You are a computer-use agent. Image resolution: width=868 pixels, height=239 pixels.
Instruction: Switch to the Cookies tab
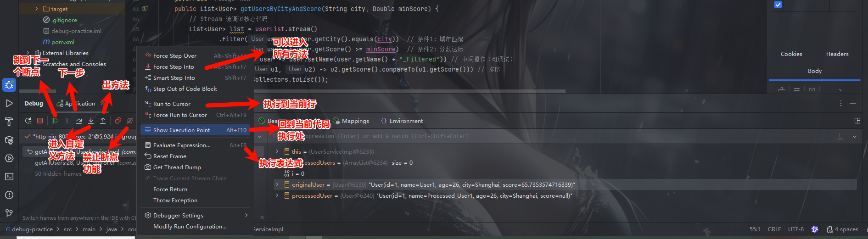point(791,54)
